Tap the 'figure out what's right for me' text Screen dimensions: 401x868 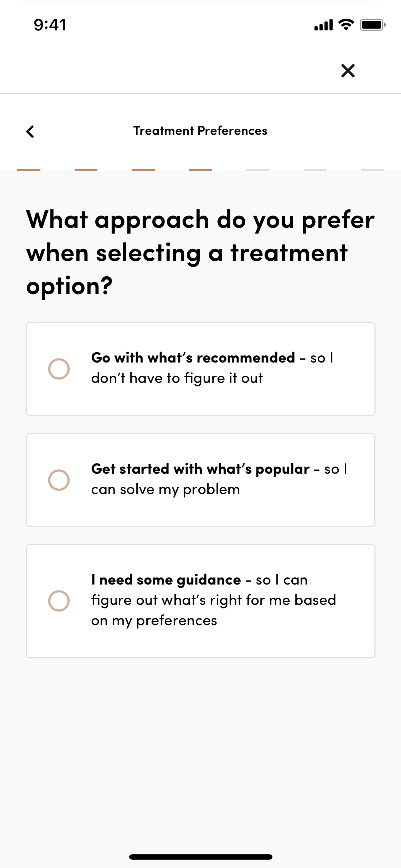click(213, 600)
